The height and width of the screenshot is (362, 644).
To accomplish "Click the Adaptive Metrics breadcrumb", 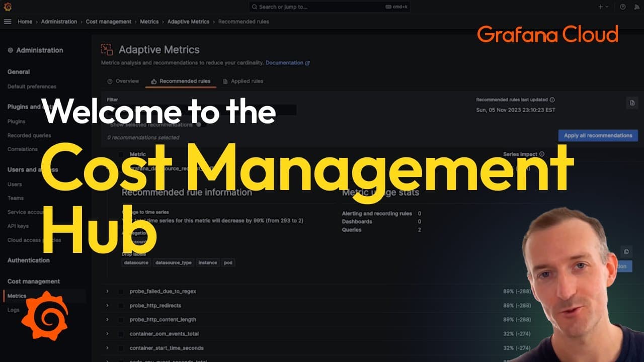I will pyautogui.click(x=188, y=22).
